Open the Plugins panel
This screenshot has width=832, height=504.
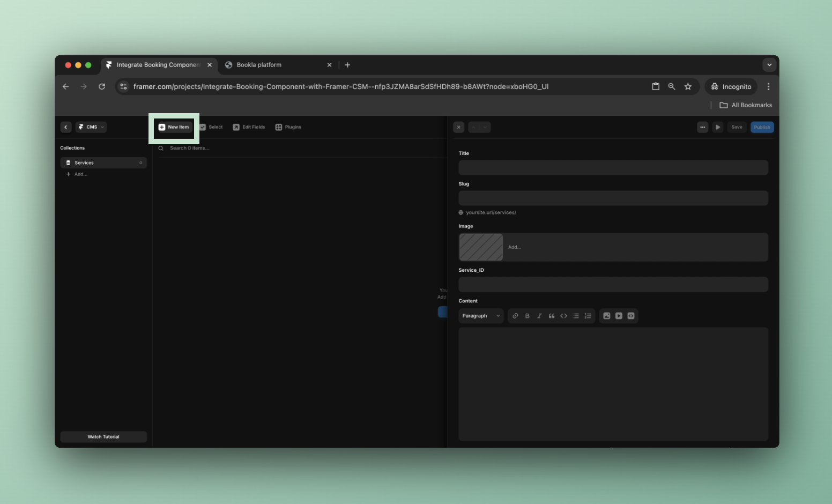tap(288, 127)
